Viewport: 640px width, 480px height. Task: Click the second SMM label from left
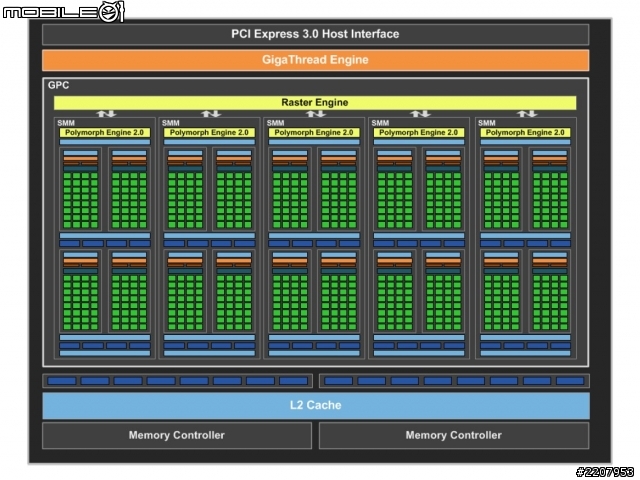[171, 122]
